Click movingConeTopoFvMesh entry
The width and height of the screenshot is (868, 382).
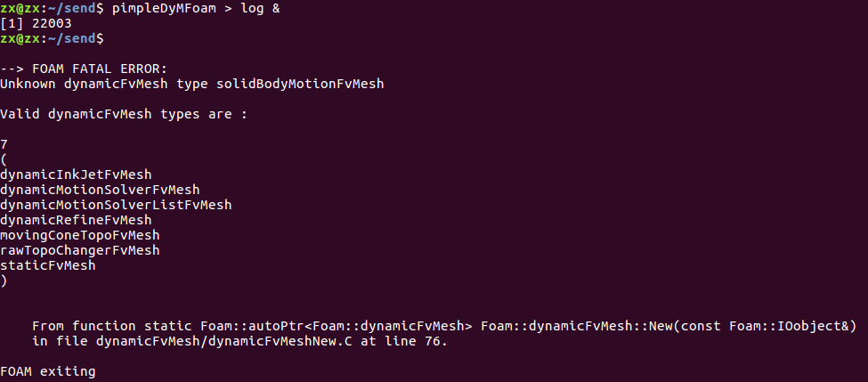tap(80, 235)
